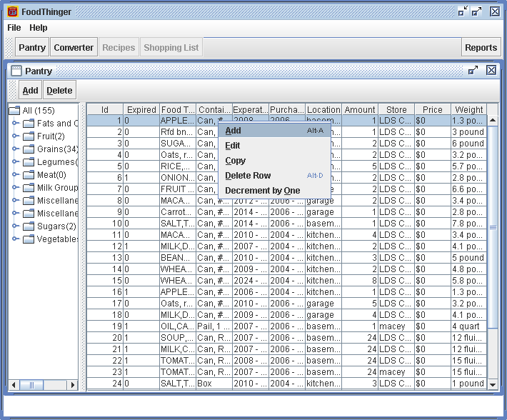Click the All (155) page icon
Viewport: 507px width, 420px height.
pyautogui.click(x=14, y=111)
